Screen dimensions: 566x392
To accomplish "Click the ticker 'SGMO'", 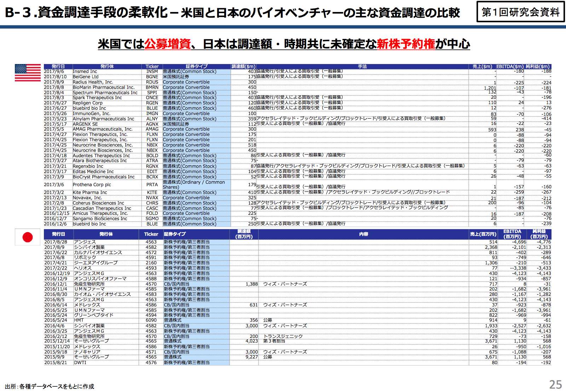I will [152, 219].
